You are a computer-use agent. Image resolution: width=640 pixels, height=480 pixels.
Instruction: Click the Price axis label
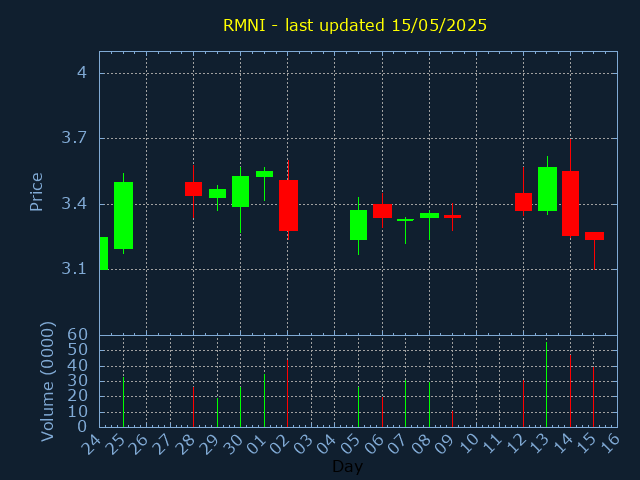[36, 192]
